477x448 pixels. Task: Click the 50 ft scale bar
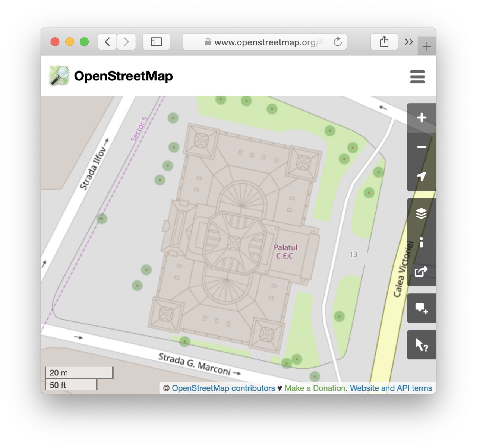(71, 385)
